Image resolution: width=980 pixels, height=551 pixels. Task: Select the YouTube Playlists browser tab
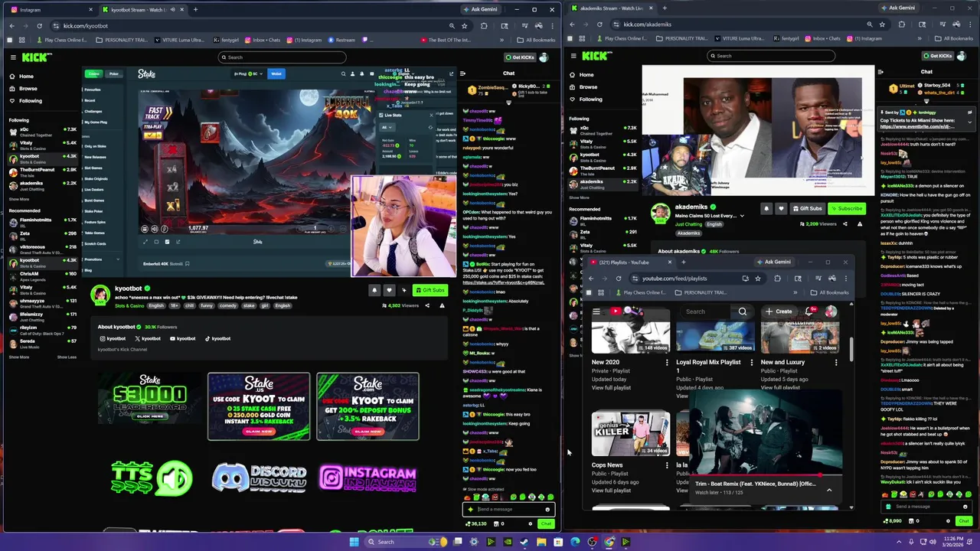[629, 262]
